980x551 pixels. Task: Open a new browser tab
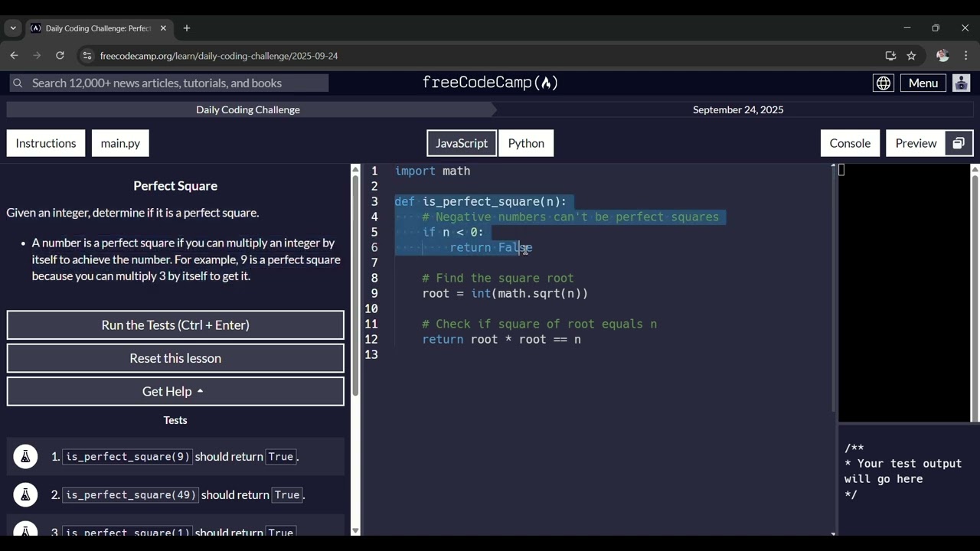coord(186,28)
